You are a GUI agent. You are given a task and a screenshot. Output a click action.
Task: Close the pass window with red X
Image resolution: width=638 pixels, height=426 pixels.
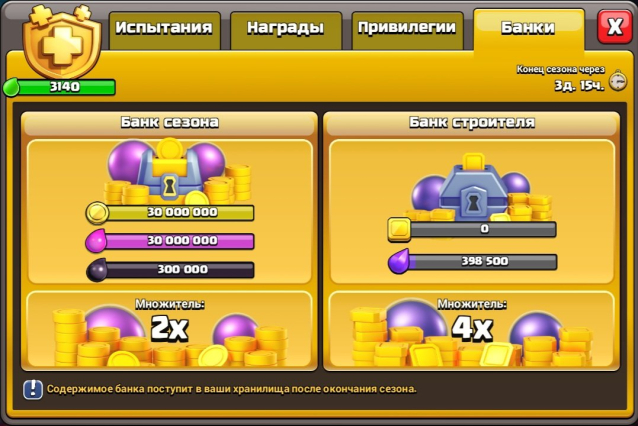[614, 27]
